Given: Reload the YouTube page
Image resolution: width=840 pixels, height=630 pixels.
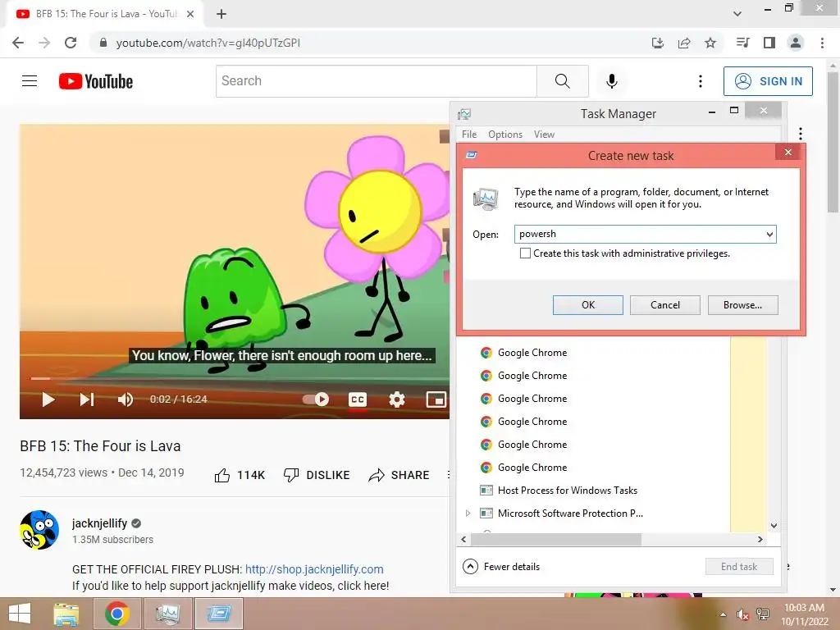Looking at the screenshot, I should pos(71,43).
